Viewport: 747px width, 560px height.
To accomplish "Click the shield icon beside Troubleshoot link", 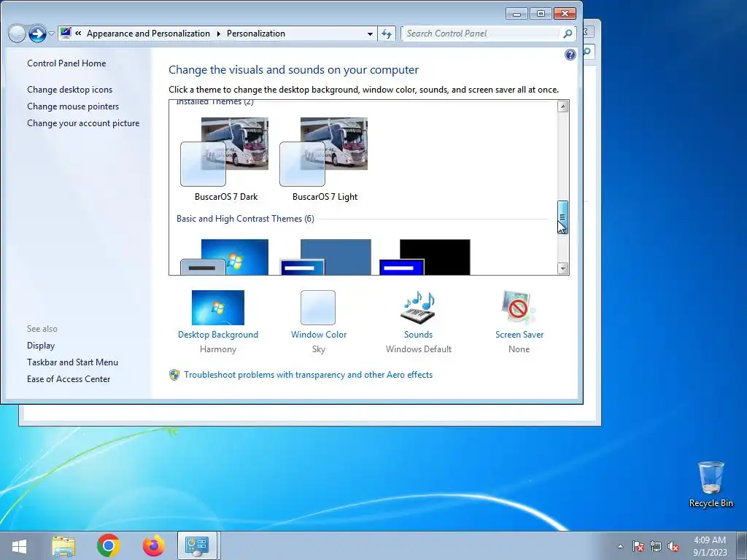I will tap(174, 375).
